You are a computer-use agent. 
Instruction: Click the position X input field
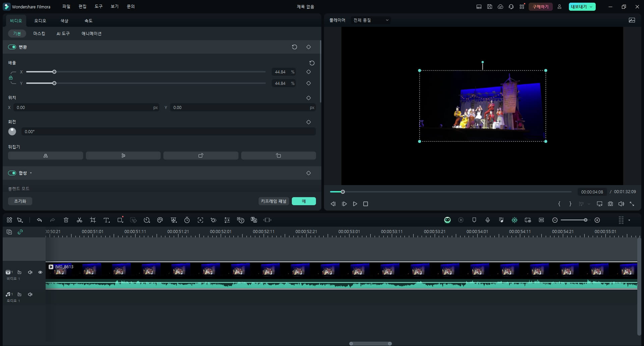pyautogui.click(x=87, y=108)
